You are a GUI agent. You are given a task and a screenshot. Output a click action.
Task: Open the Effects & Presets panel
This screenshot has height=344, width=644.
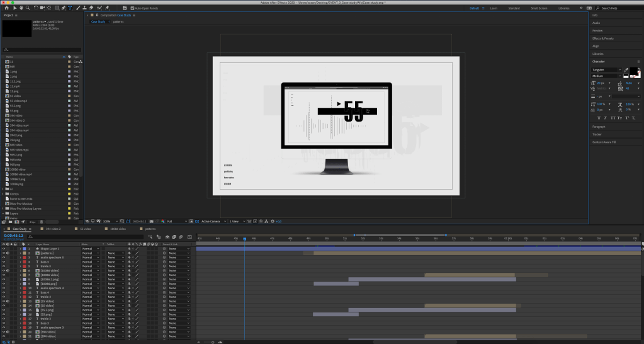coord(603,38)
